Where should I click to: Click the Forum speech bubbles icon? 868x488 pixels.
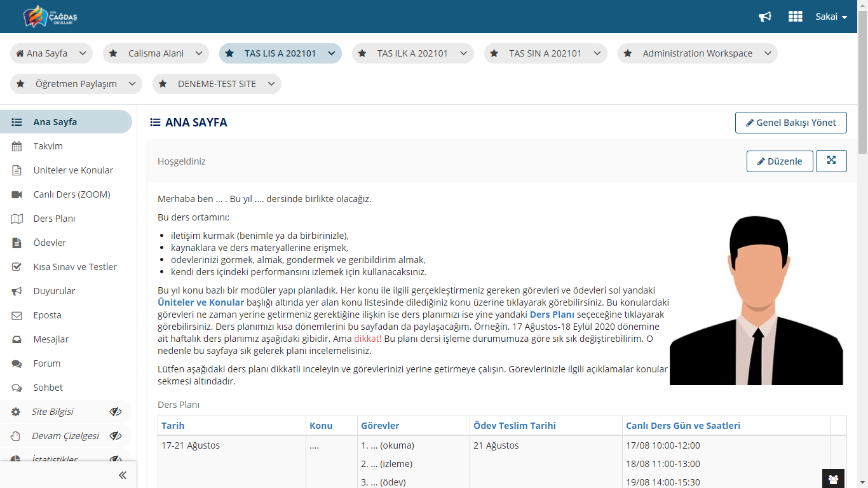coord(17,363)
